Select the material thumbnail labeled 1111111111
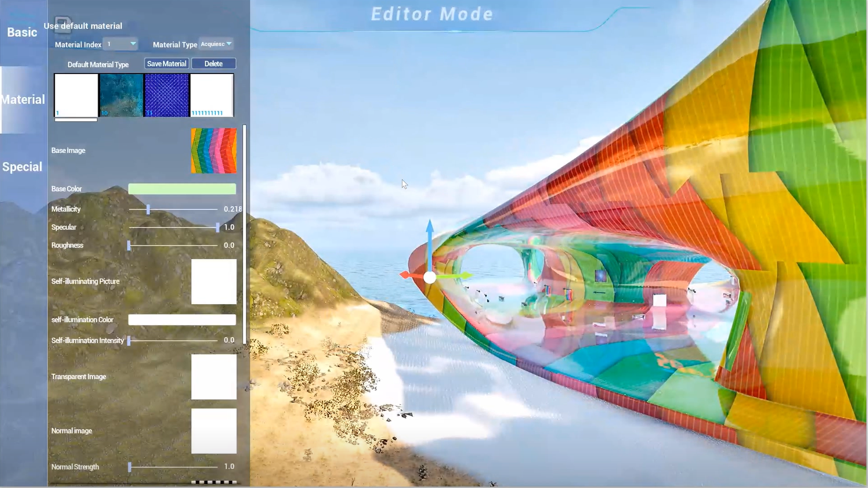This screenshot has height=488, width=868. tap(212, 95)
